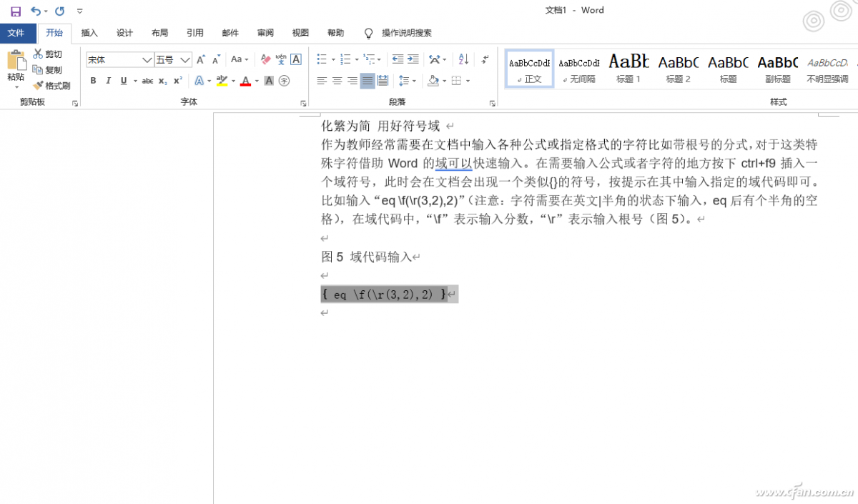Click the Align Left icon
This screenshot has height=504, width=858.
point(322,81)
